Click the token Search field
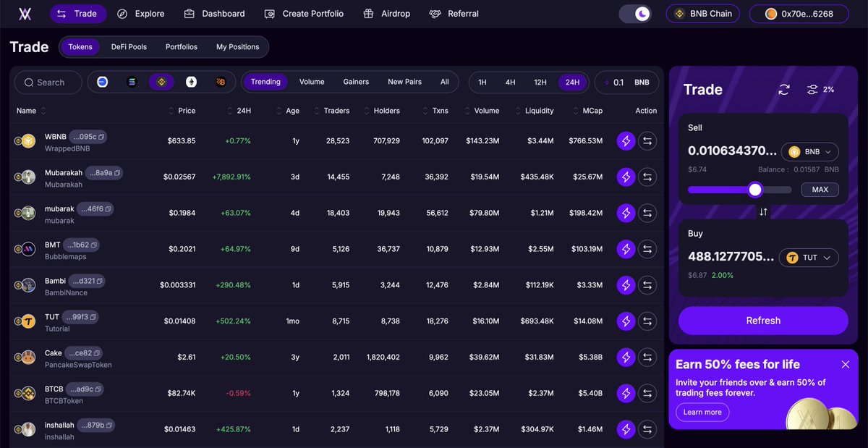The width and height of the screenshot is (868, 448). pyautogui.click(x=48, y=83)
